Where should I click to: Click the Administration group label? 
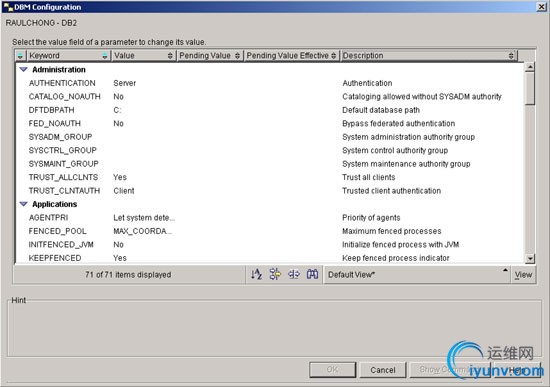click(59, 69)
